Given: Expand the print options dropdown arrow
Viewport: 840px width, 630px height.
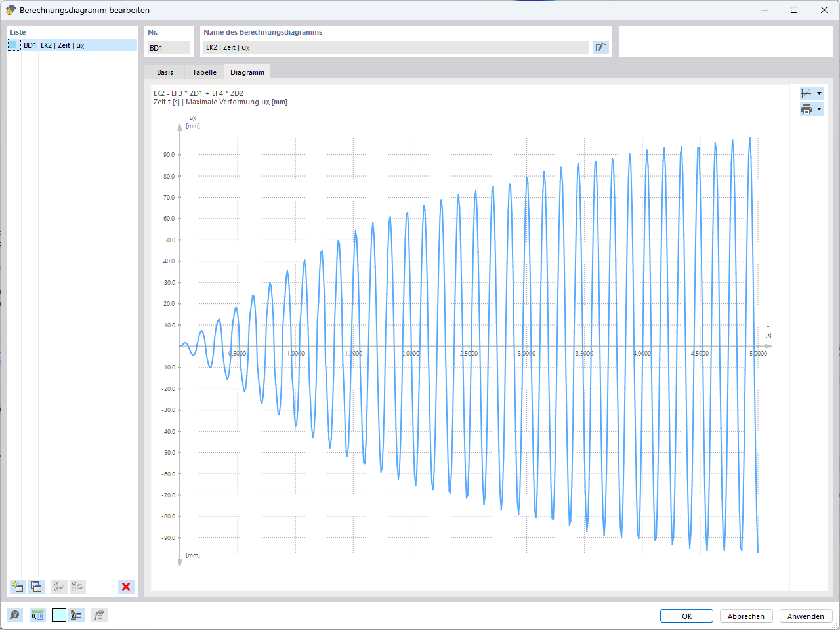Looking at the screenshot, I should tap(819, 109).
